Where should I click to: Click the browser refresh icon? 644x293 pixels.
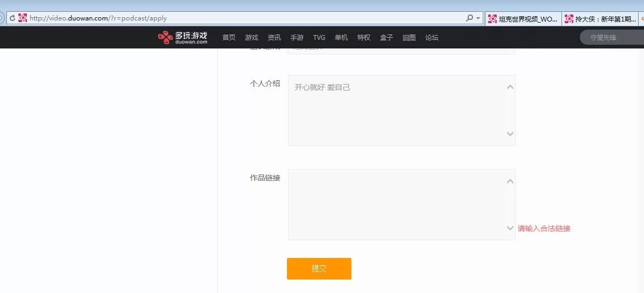coord(12,18)
